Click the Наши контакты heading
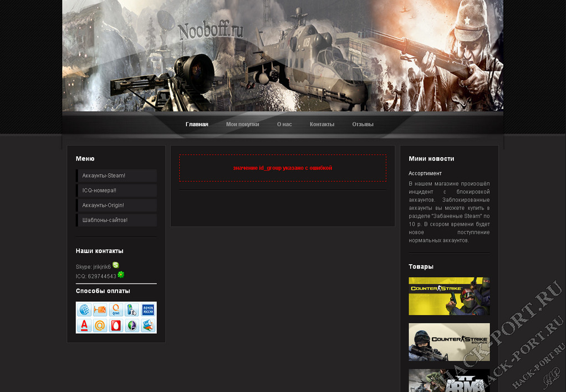Screen dimensions: 566x392 (99, 251)
